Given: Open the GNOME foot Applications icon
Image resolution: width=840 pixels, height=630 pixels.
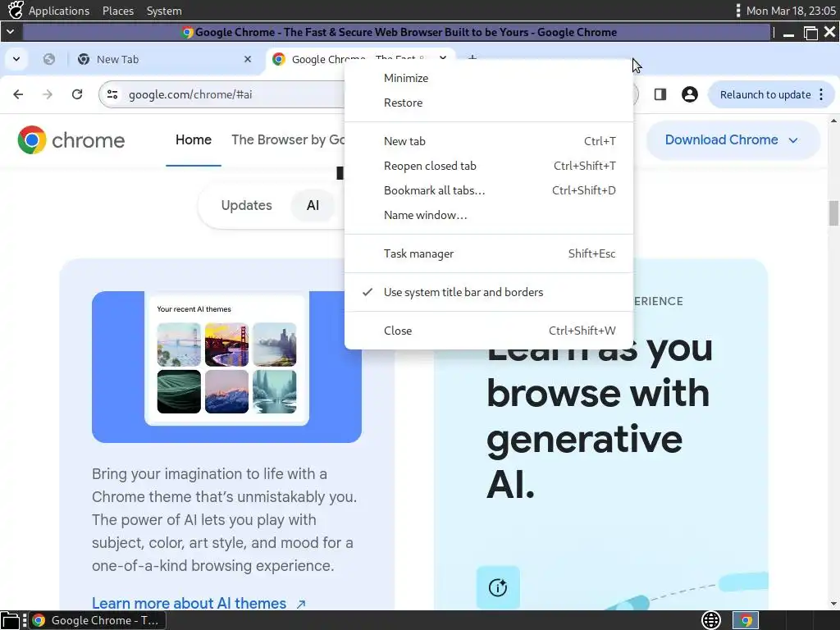Looking at the screenshot, I should pos(16,10).
